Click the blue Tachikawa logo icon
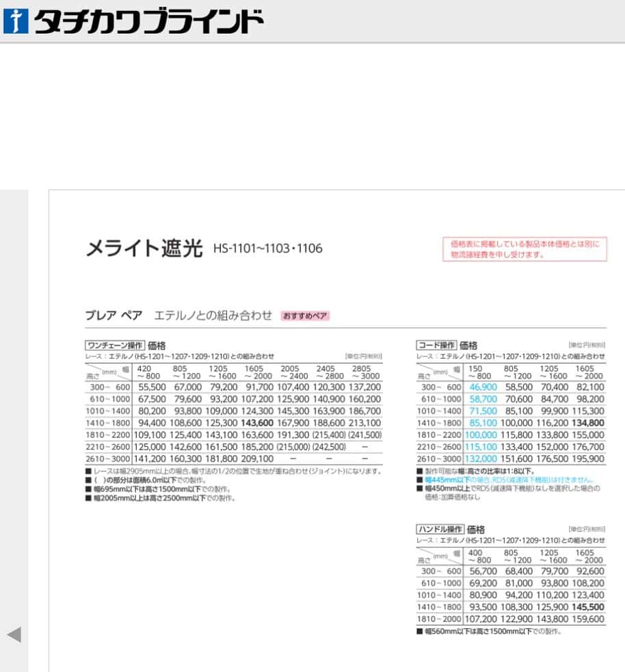625x672 pixels. point(16,21)
